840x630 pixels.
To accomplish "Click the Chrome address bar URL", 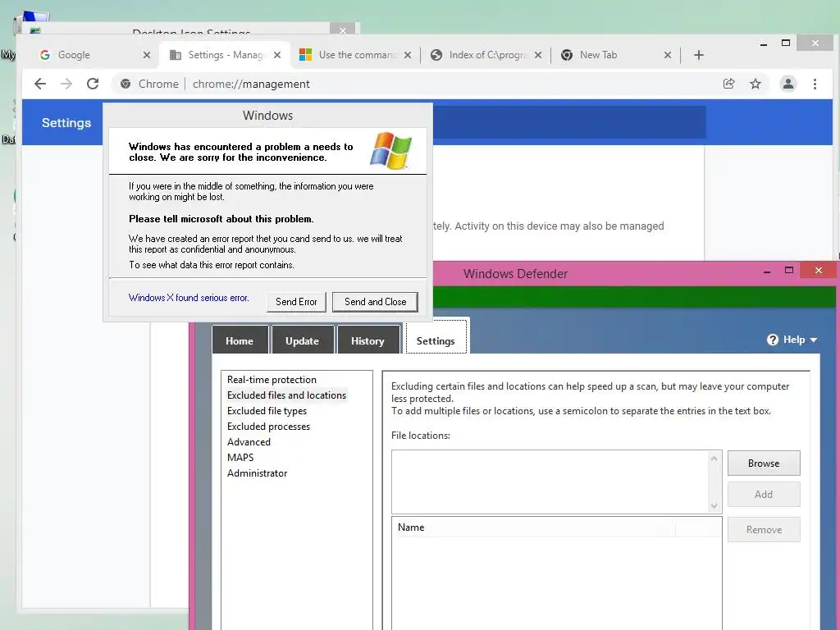I will 251,84.
